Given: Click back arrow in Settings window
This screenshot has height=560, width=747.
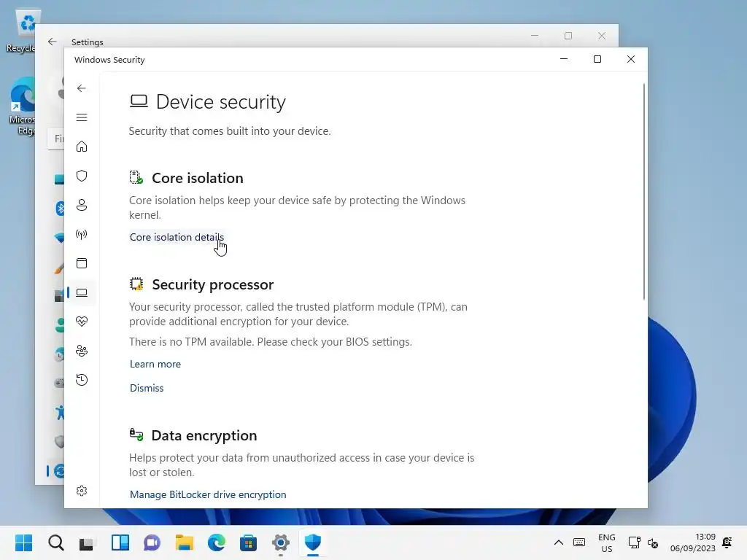Looking at the screenshot, I should click(53, 42).
